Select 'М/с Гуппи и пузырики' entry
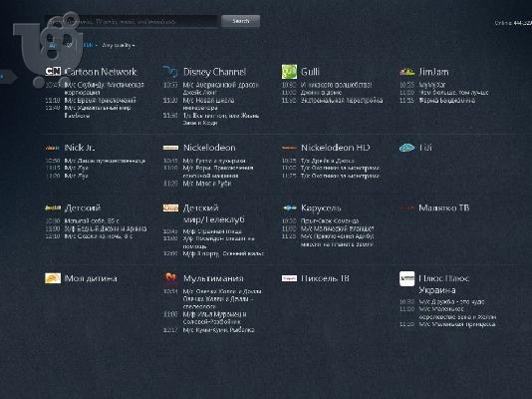This screenshot has width=532, height=399. click(x=214, y=161)
